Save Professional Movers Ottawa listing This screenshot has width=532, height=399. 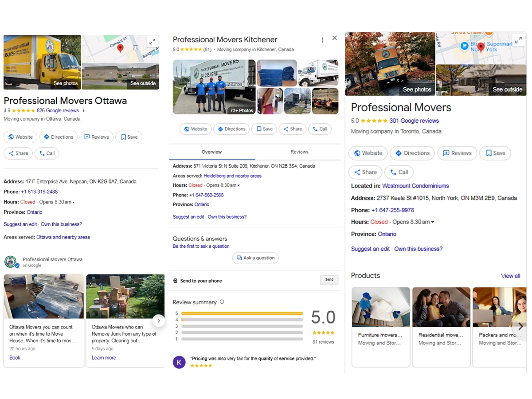pos(129,137)
